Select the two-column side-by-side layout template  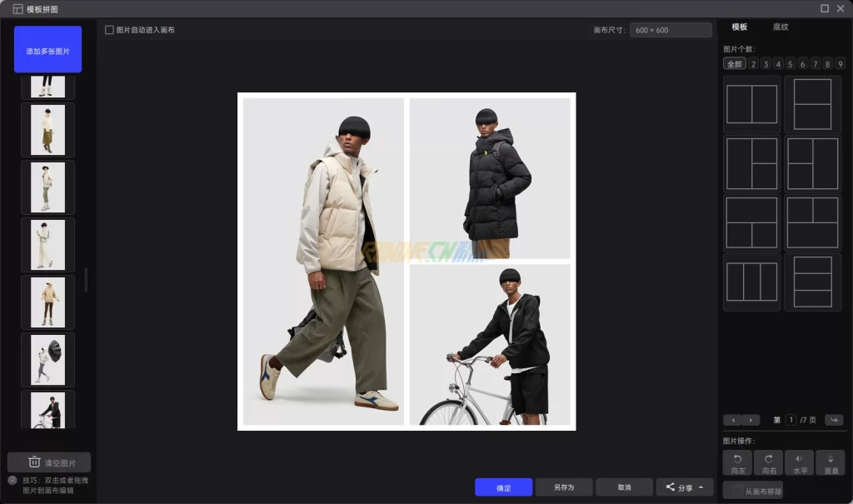click(752, 104)
